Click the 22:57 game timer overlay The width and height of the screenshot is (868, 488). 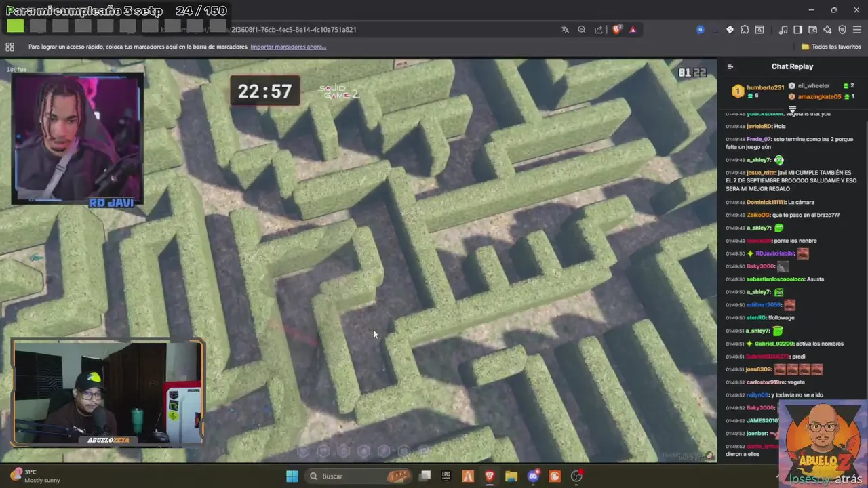[x=264, y=91]
